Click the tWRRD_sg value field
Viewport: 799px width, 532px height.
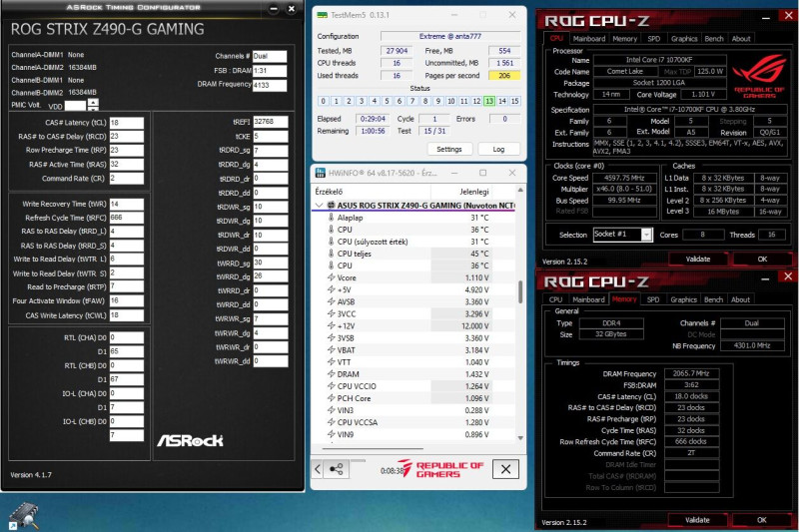point(270,263)
